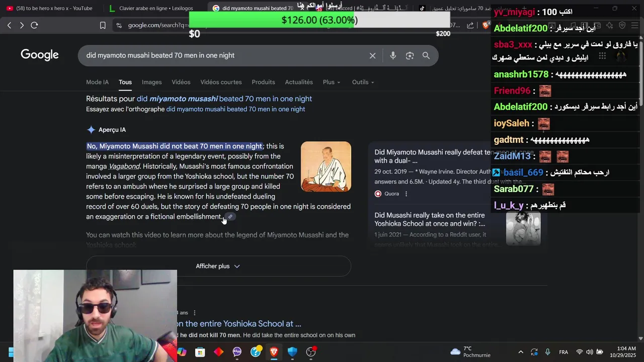The height and width of the screenshot is (362, 644).
Task: Submit search with magnifier icon
Action: click(x=426, y=56)
